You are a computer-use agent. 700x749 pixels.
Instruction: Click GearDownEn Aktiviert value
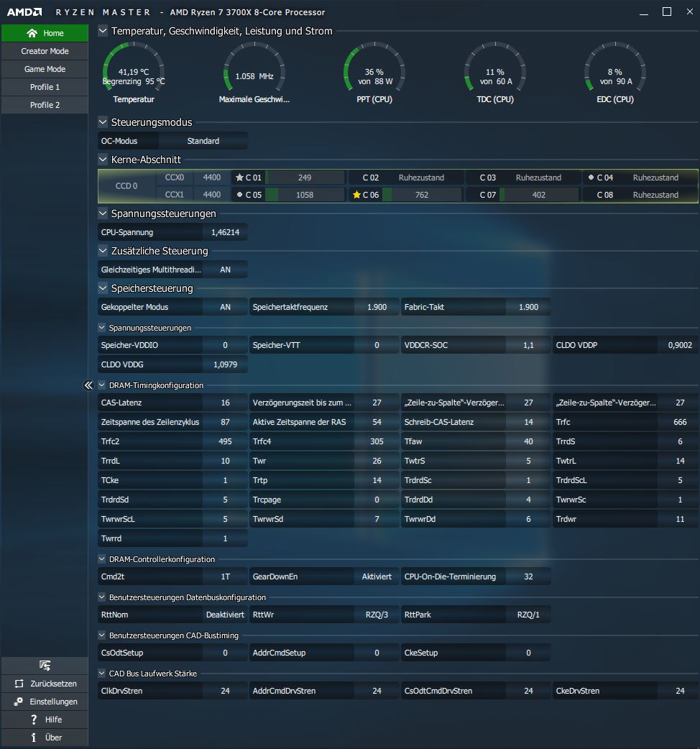click(x=377, y=576)
